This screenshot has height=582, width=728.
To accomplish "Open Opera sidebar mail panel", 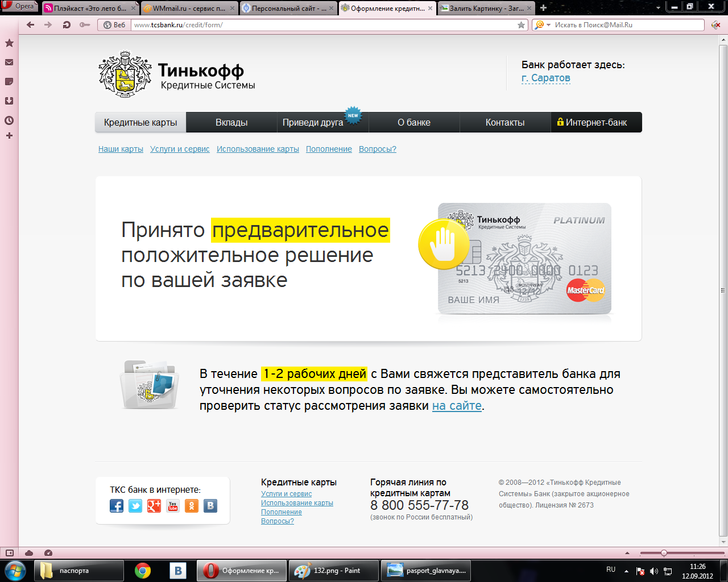I will click(x=9, y=63).
